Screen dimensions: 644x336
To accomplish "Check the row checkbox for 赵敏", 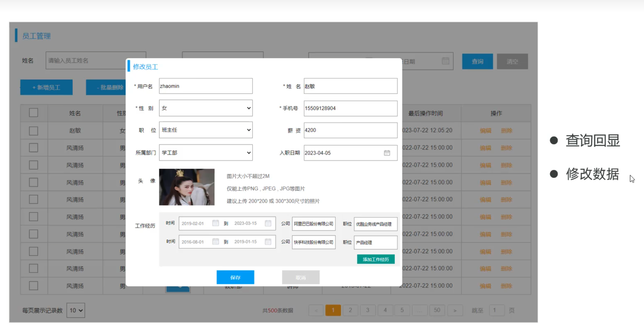I will click(34, 131).
